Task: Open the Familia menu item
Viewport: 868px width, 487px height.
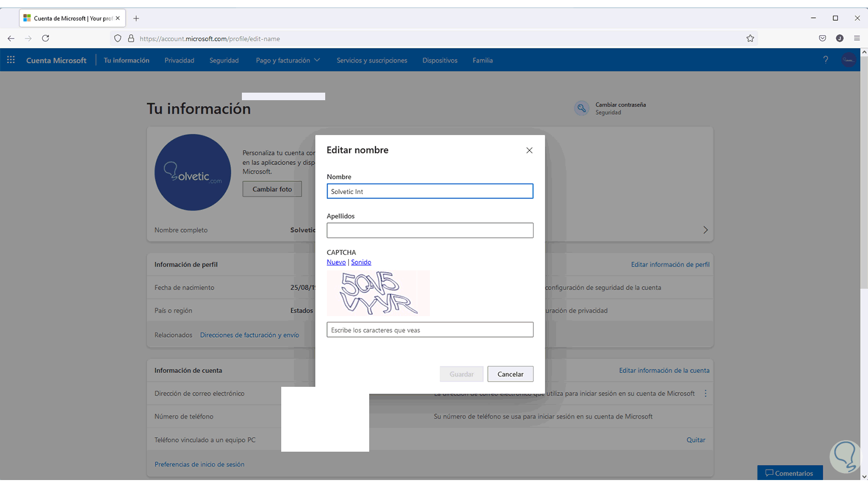Action: pos(483,60)
